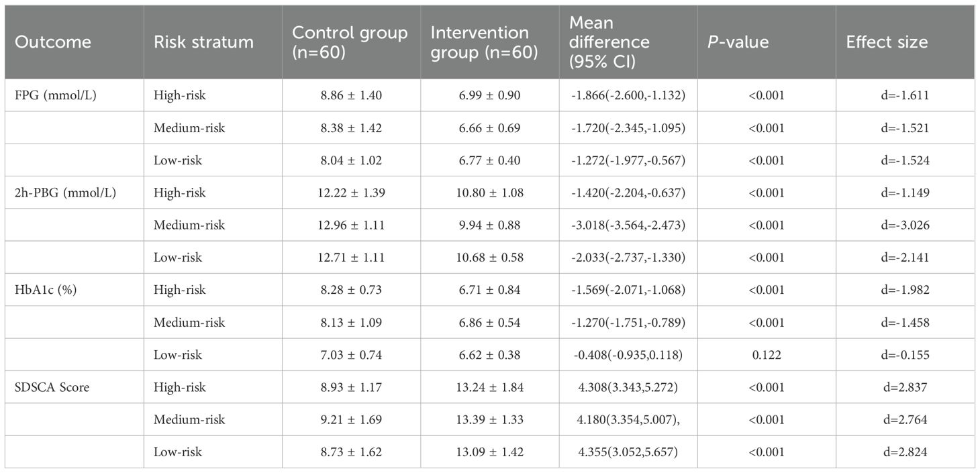Viewport: 980px width, 473px height.
Task: Click the Effect size column header
Action: point(887,42)
